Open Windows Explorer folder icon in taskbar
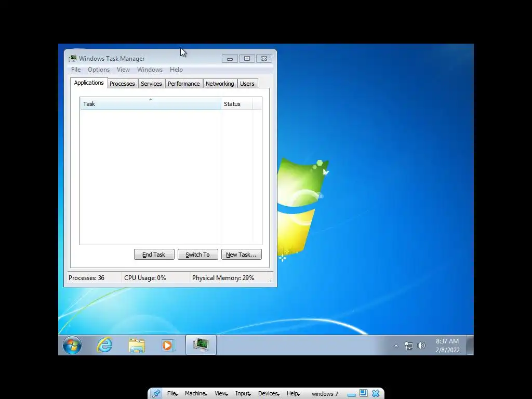Screen dimensions: 532x399 click(137, 345)
